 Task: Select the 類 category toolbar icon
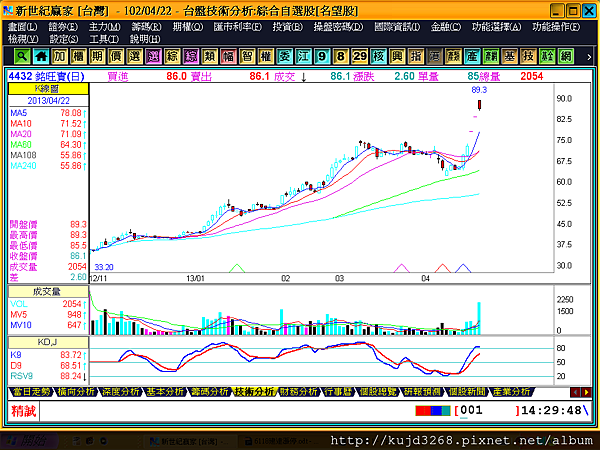click(x=209, y=57)
